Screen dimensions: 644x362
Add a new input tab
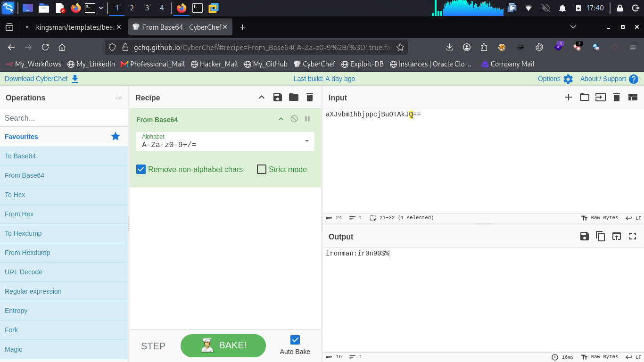coord(569,97)
